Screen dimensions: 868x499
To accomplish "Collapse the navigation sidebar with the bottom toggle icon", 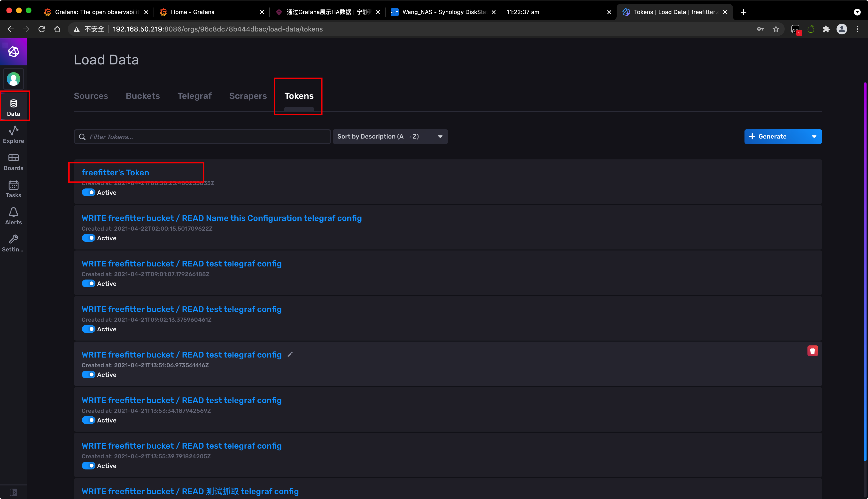I will pos(13,492).
